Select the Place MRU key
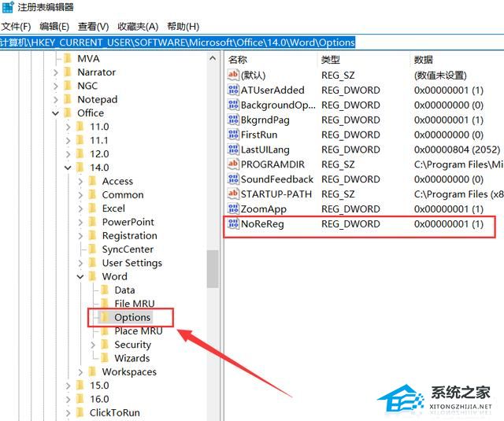The width and height of the screenshot is (504, 421). tap(139, 331)
